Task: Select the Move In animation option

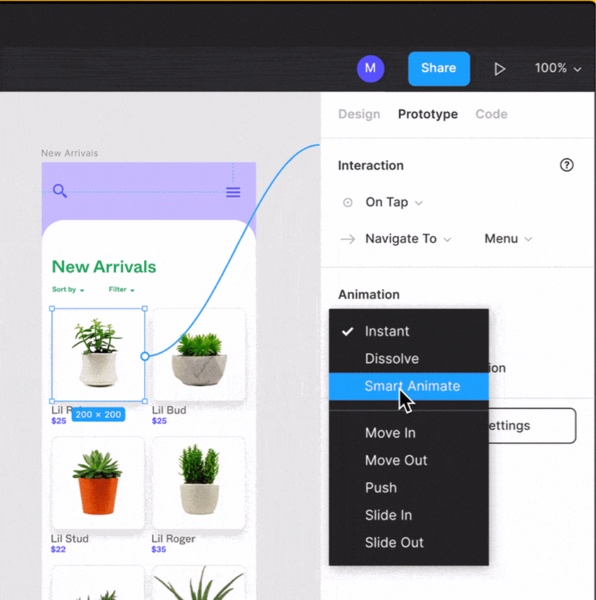Action: pyautogui.click(x=409, y=433)
